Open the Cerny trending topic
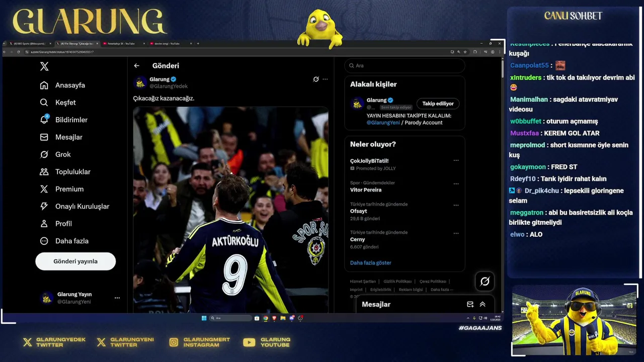644x362 pixels. (x=358, y=239)
